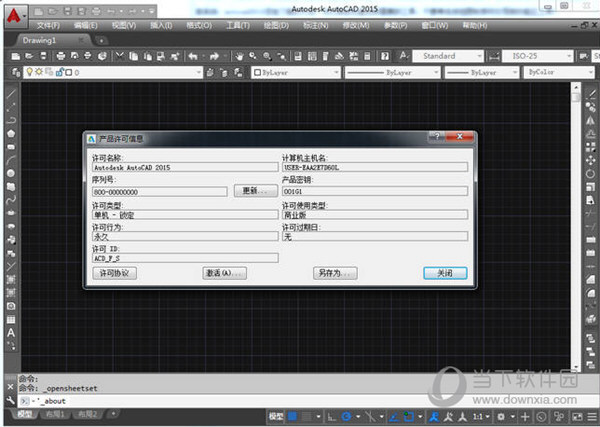This screenshot has height=427, width=600.
Task: Click the 许可协议 button
Action: coord(114,273)
